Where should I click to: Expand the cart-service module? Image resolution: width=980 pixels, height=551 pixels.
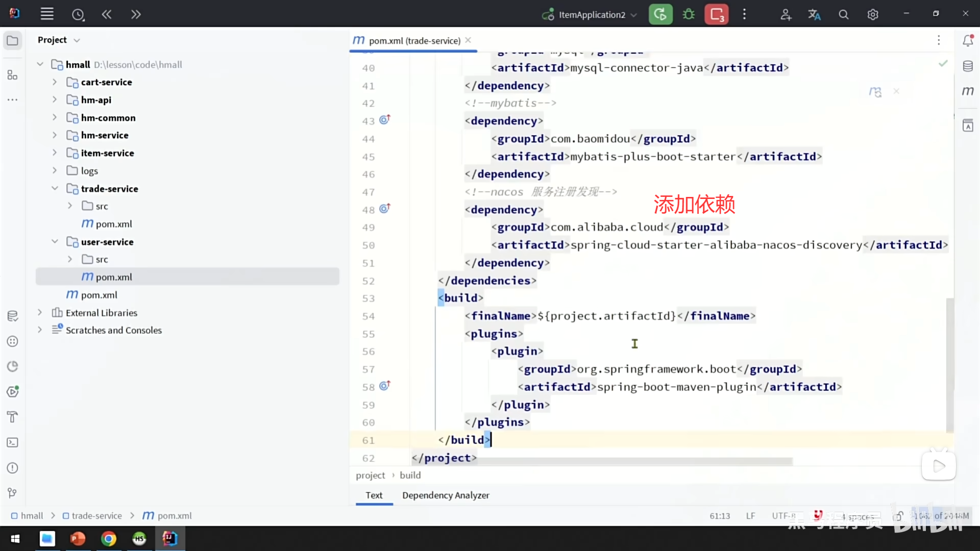coord(55,82)
